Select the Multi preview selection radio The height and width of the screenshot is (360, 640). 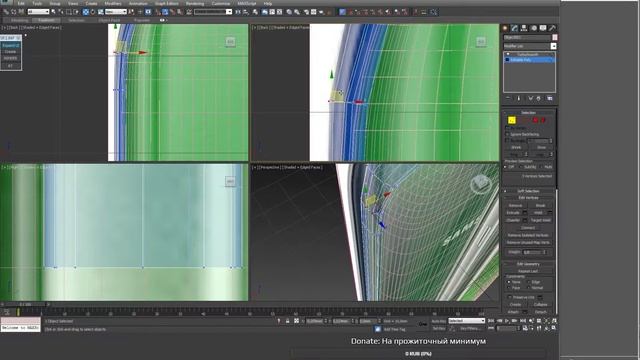(542, 167)
